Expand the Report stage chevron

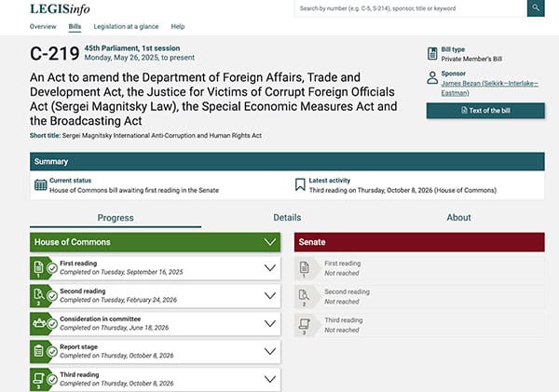[270, 351]
